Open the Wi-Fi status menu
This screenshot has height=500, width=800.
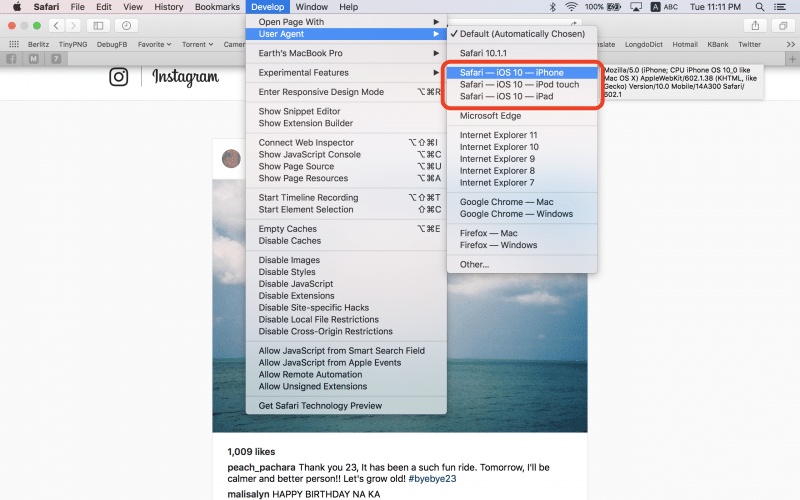pyautogui.click(x=571, y=7)
